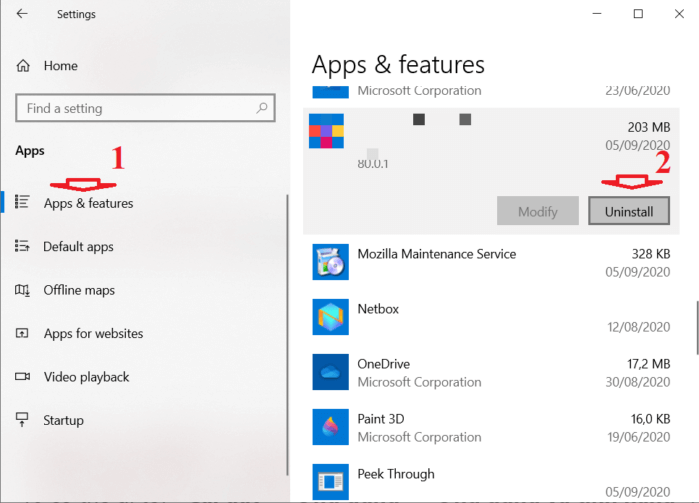This screenshot has height=503, width=699.
Task: Click the Paint 3D app icon
Action: tap(330, 427)
